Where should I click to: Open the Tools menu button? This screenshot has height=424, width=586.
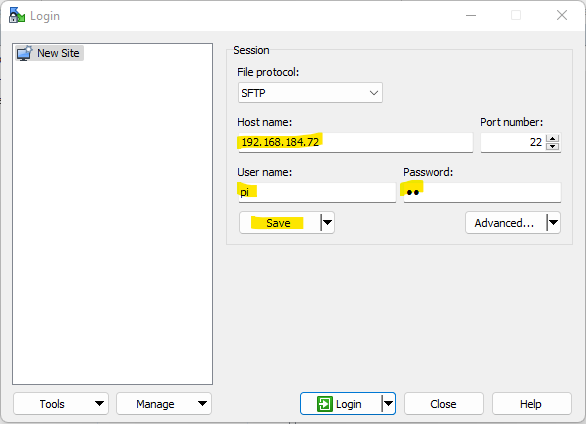tap(61, 403)
